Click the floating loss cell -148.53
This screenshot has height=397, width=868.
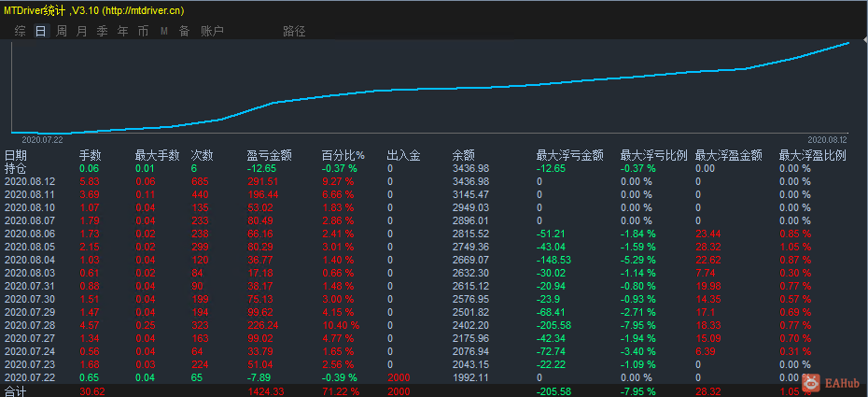[x=553, y=260]
